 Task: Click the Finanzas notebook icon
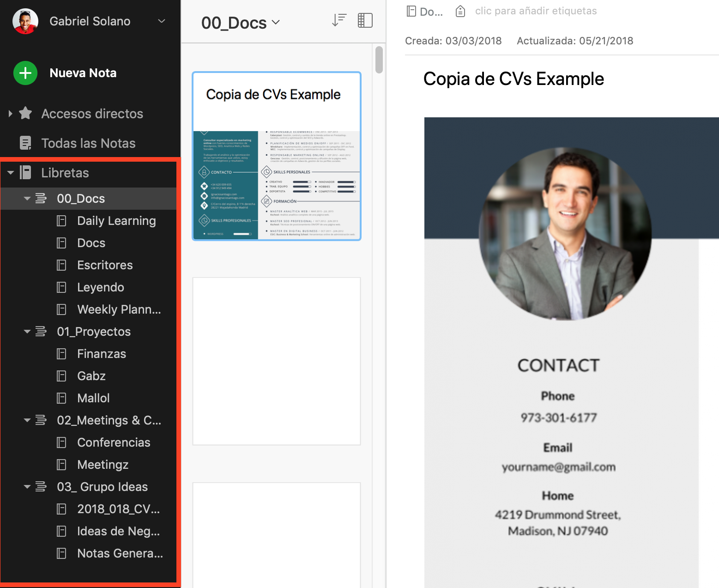click(x=61, y=354)
